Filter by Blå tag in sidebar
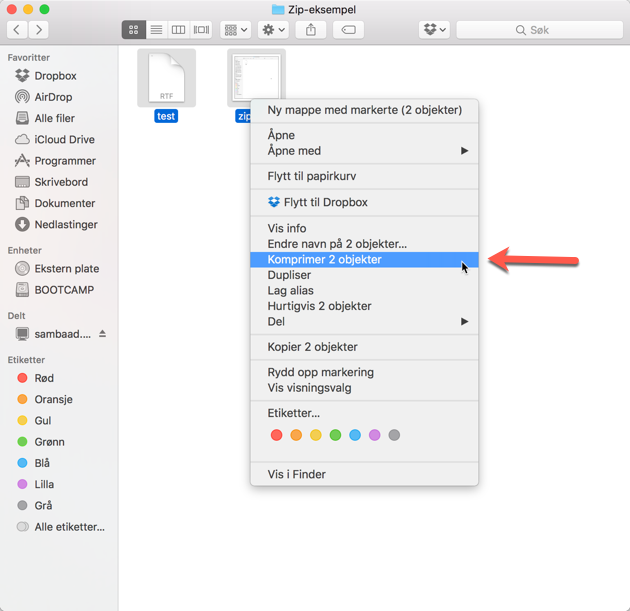Viewport: 630px width, 611px height. point(42,463)
